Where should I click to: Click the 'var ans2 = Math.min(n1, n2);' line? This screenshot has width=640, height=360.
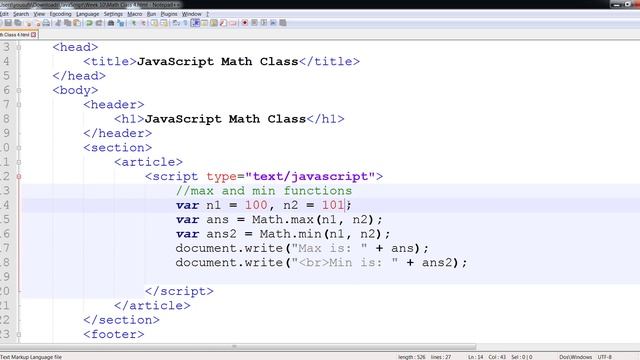[x=283, y=234]
